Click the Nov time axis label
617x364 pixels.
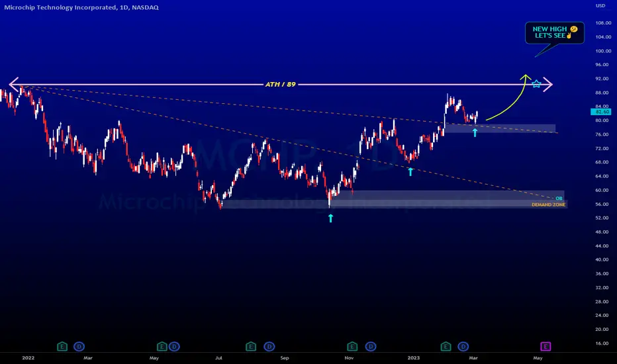point(349,358)
